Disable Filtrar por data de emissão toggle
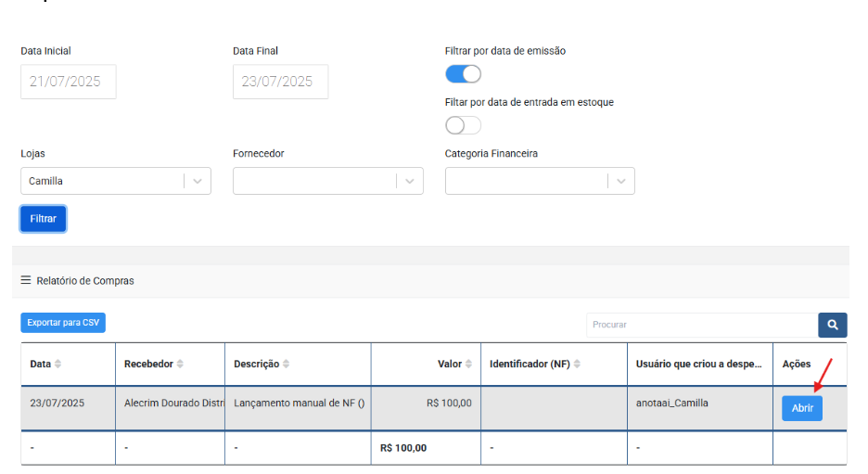868x474 pixels. pos(463,74)
